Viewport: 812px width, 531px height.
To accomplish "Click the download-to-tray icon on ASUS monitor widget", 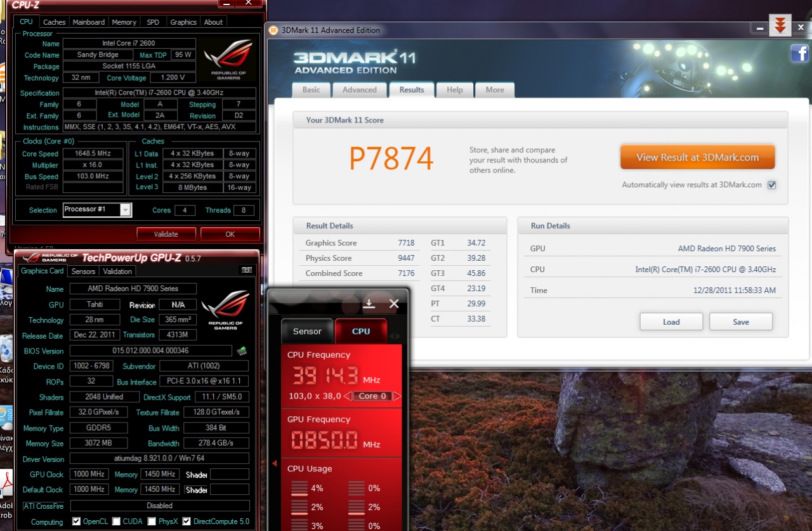I will point(369,304).
